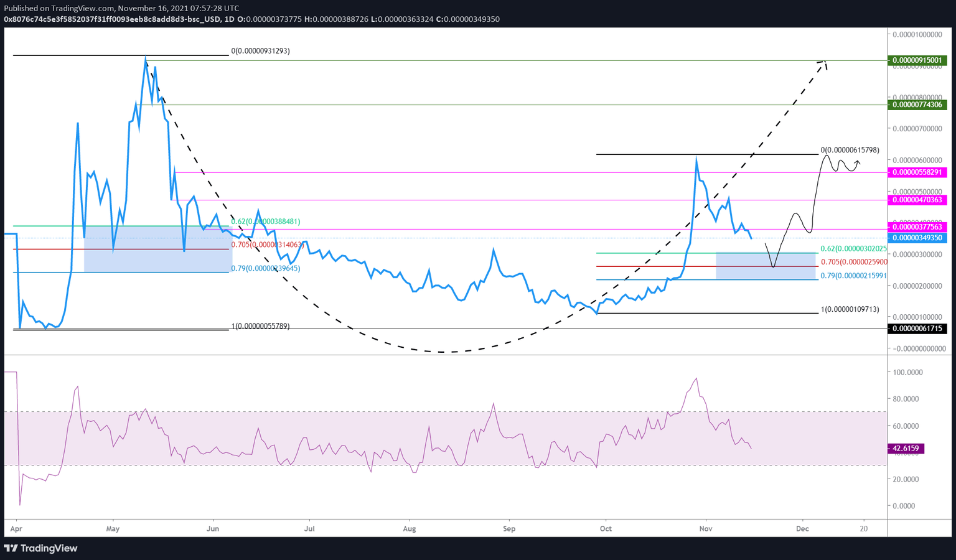Select the 0(0.00000931293) Fibonacci level label
Image resolution: width=956 pixels, height=560 pixels.
(x=260, y=51)
